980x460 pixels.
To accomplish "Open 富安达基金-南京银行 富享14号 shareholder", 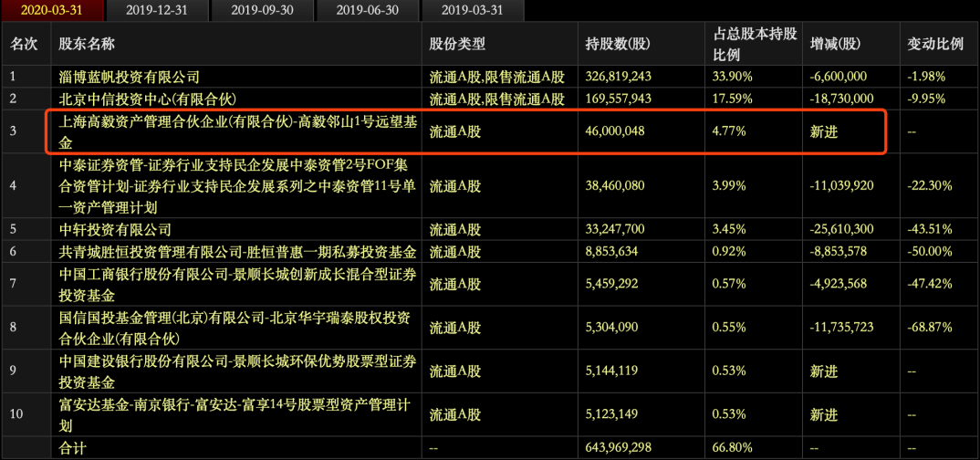I will [x=235, y=413].
